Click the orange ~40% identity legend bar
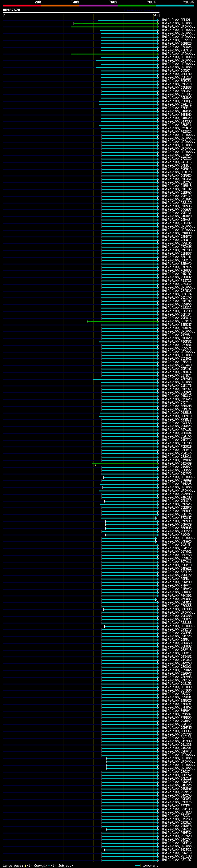The image size is (197, 868). point(60,6)
